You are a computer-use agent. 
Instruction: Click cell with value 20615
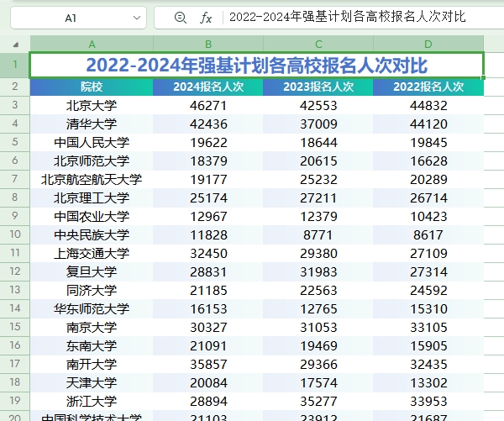coord(318,161)
